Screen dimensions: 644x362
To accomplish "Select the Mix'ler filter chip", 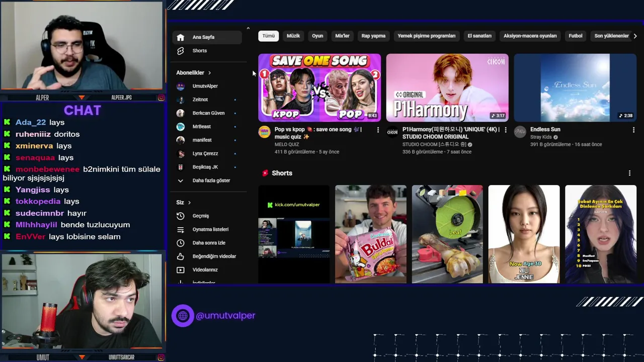I will click(x=342, y=36).
